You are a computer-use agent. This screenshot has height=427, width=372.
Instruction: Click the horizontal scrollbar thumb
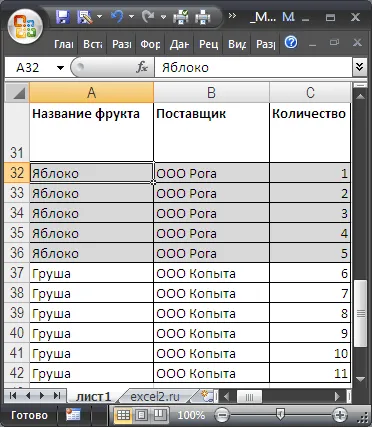(x=249, y=397)
